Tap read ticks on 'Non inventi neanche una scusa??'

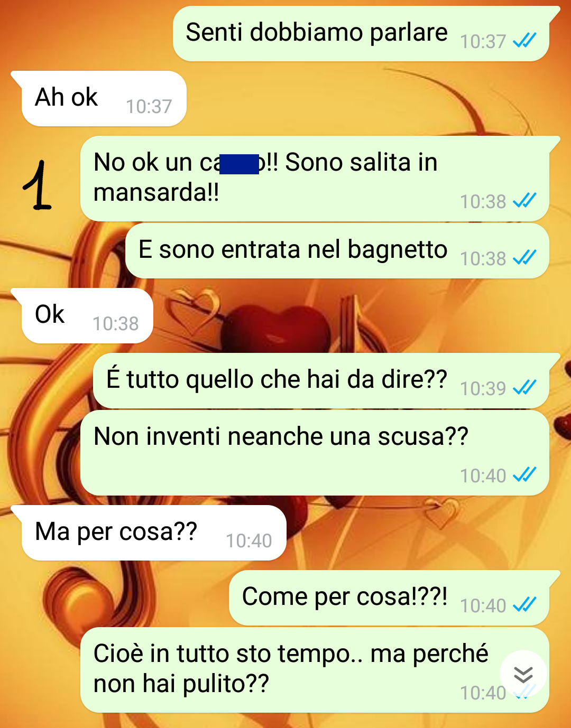(525, 474)
